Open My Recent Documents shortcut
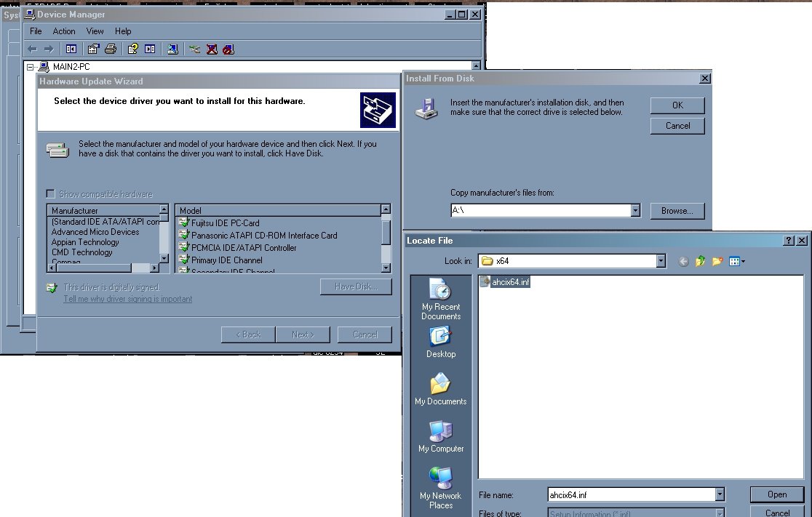The width and height of the screenshot is (812, 517). [441, 299]
